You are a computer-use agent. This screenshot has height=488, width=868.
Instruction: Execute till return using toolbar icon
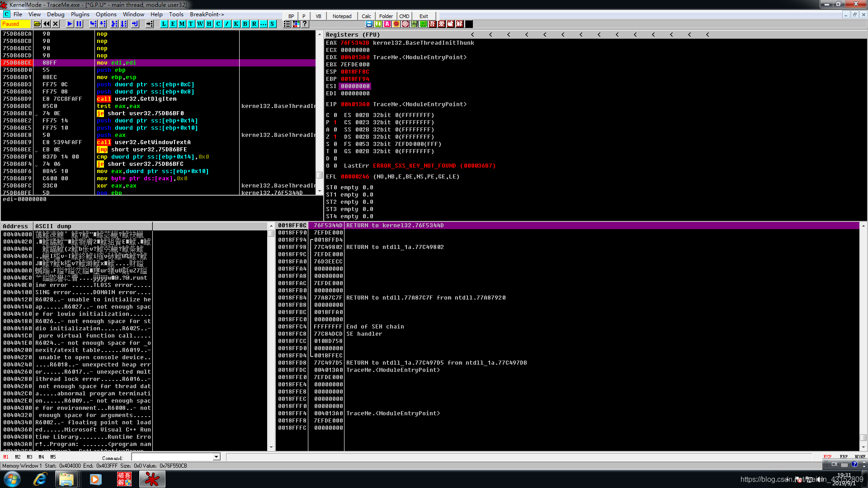click(x=135, y=24)
